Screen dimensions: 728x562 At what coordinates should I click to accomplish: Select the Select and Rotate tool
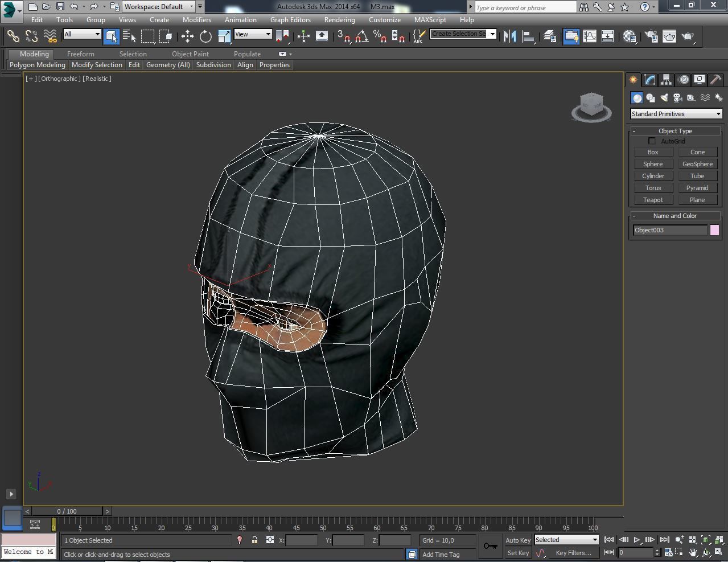tap(205, 36)
